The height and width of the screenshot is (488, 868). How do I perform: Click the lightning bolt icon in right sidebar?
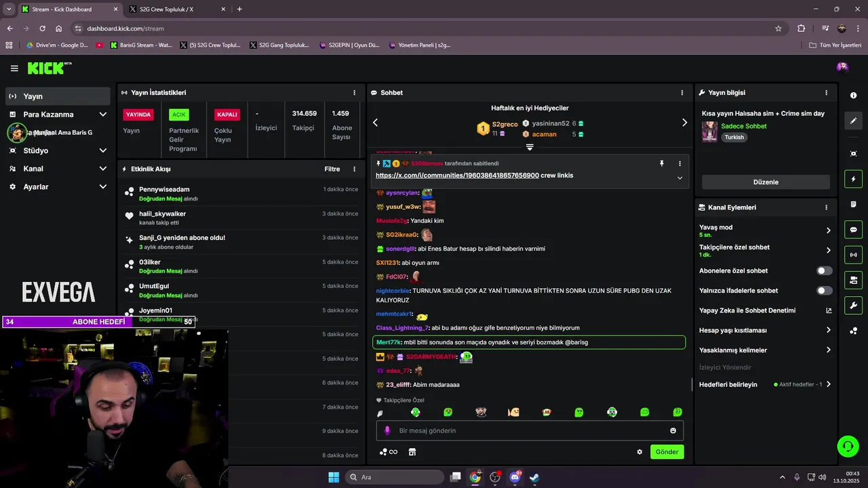point(853,179)
